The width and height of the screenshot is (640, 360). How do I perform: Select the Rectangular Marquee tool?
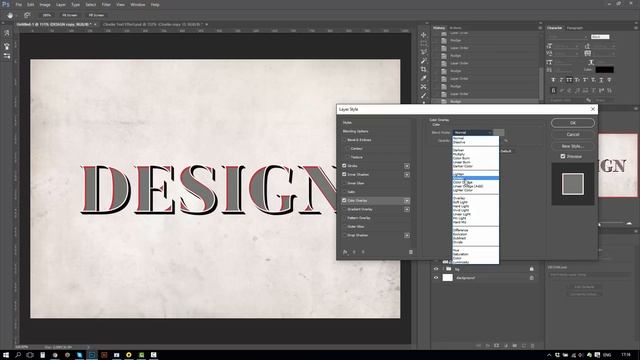click(x=424, y=43)
